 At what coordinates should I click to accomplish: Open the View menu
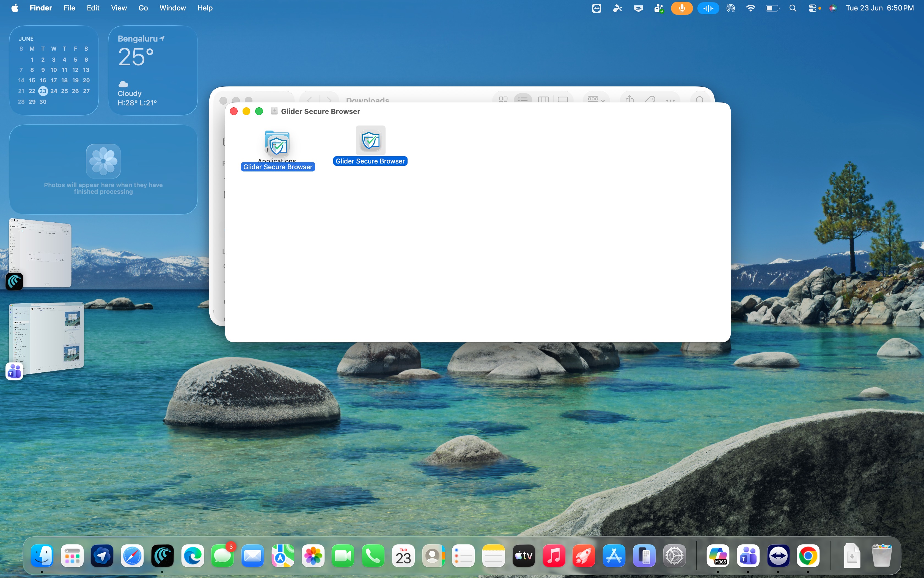click(119, 8)
